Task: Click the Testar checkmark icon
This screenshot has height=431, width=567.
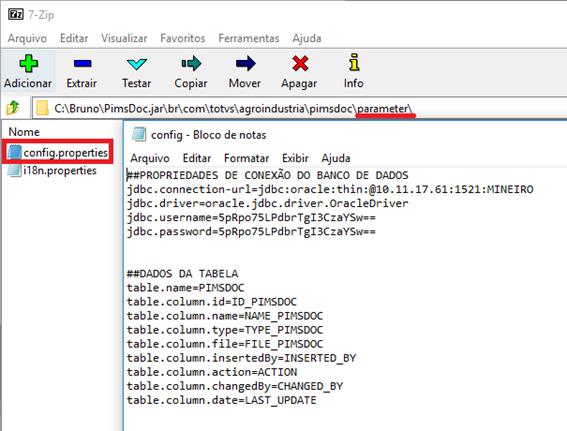Action: tap(136, 64)
